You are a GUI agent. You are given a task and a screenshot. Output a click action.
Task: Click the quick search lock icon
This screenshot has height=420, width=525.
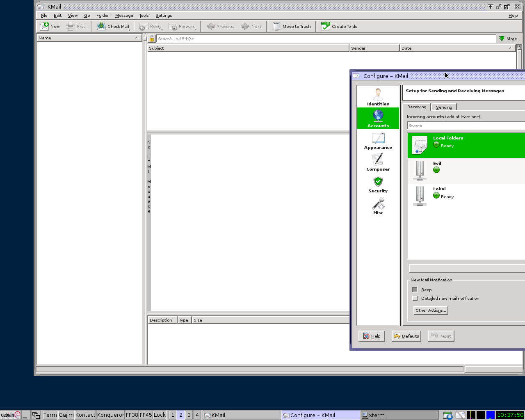[152, 39]
